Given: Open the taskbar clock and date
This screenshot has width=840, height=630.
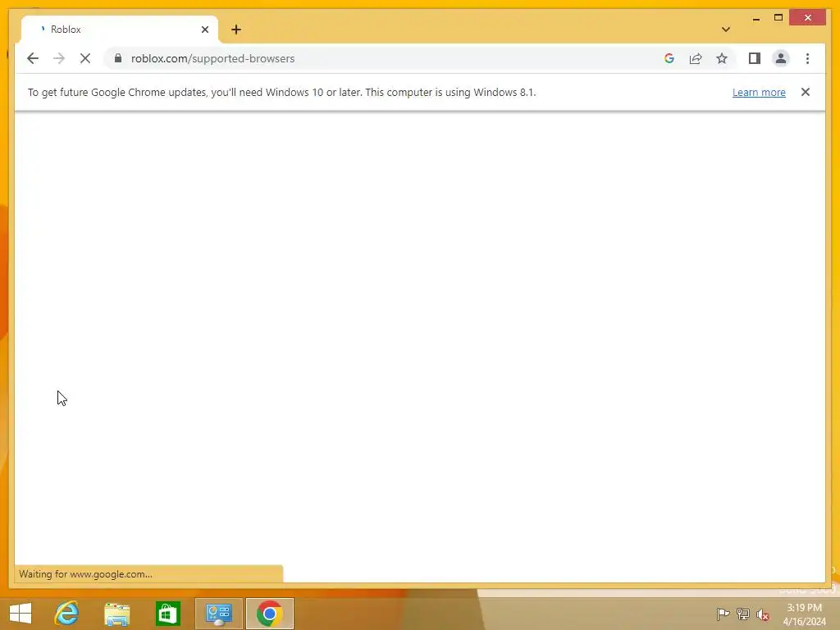Looking at the screenshot, I should click(x=804, y=614).
